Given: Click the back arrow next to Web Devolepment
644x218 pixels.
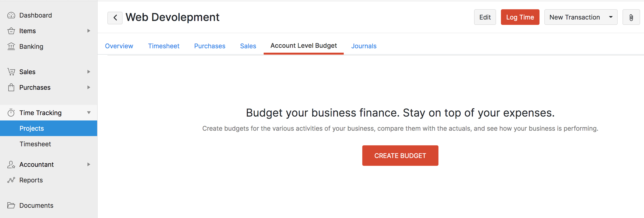Looking at the screenshot, I should 115,18.
